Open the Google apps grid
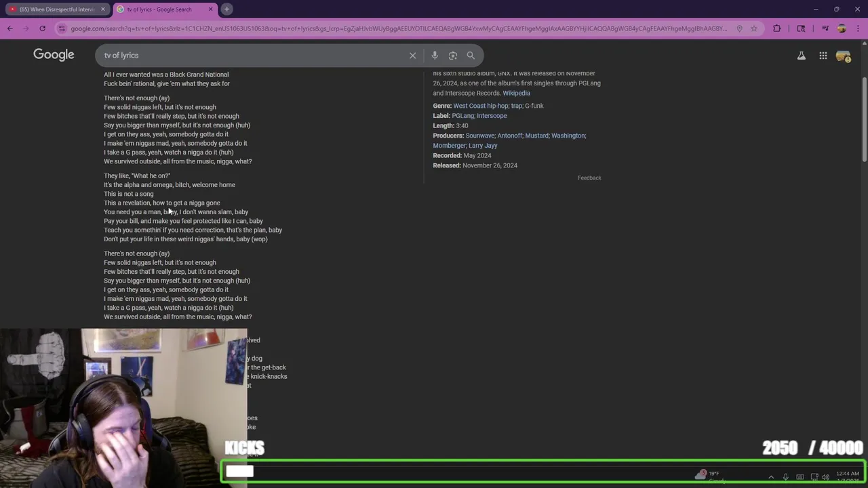 [x=823, y=56]
